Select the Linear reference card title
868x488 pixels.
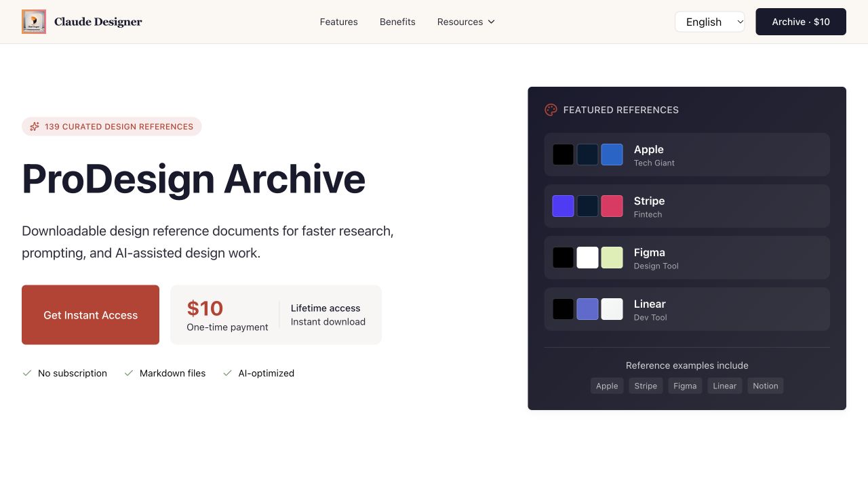click(x=650, y=304)
